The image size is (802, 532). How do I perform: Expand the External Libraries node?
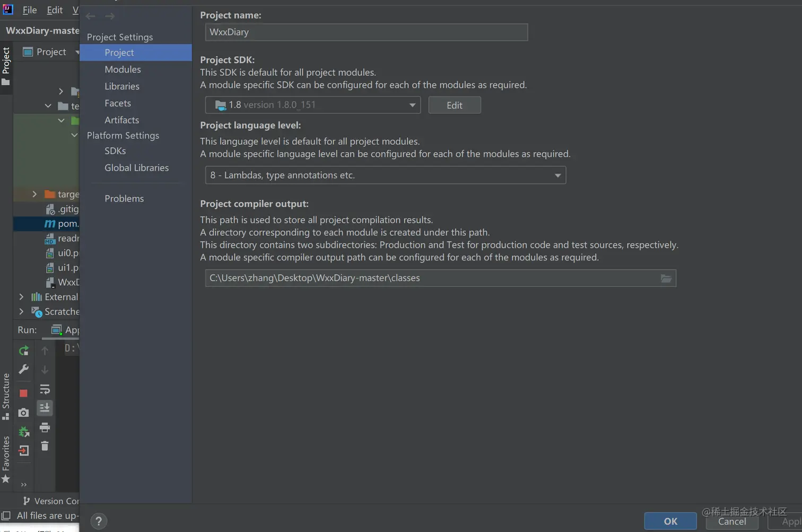tap(21, 297)
